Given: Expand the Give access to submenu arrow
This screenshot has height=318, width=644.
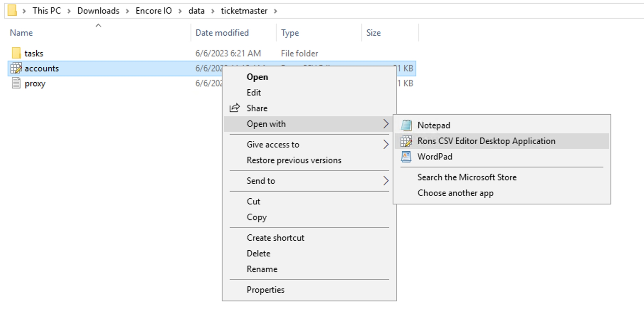Looking at the screenshot, I should [386, 145].
